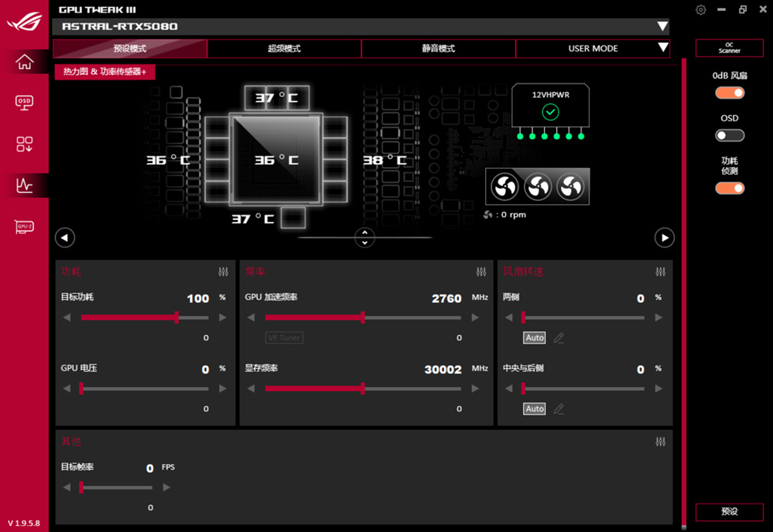The width and height of the screenshot is (773, 532).
Task: Toggle Auto for center and rear fan
Action: 535,409
